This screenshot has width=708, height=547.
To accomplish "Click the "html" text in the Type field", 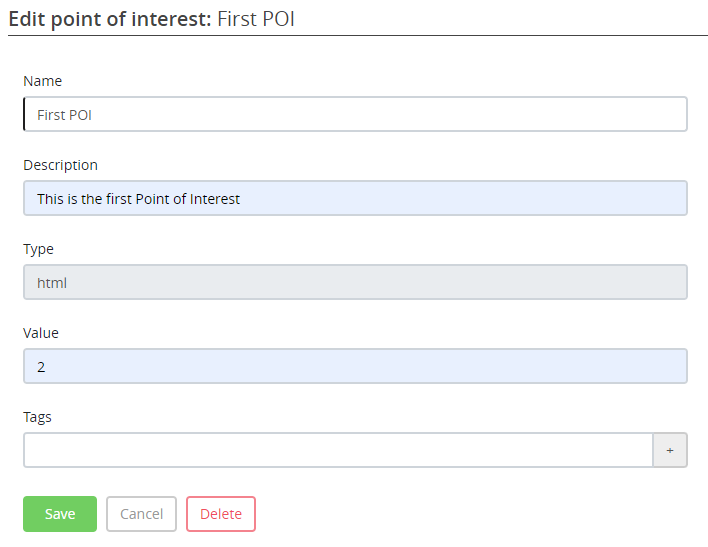I will pyautogui.click(x=52, y=283).
